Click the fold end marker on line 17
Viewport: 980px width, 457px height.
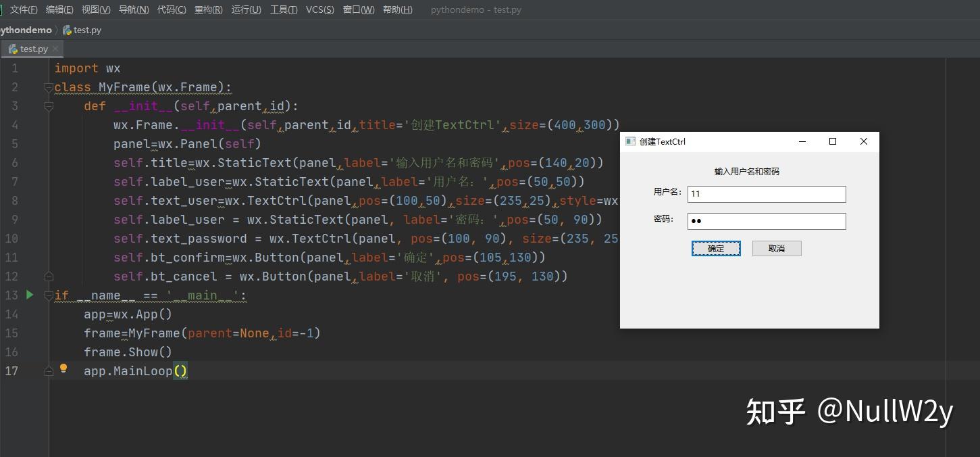click(x=49, y=371)
